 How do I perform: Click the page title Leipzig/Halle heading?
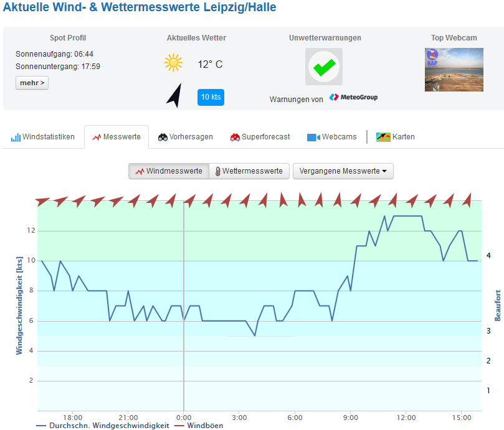click(140, 8)
